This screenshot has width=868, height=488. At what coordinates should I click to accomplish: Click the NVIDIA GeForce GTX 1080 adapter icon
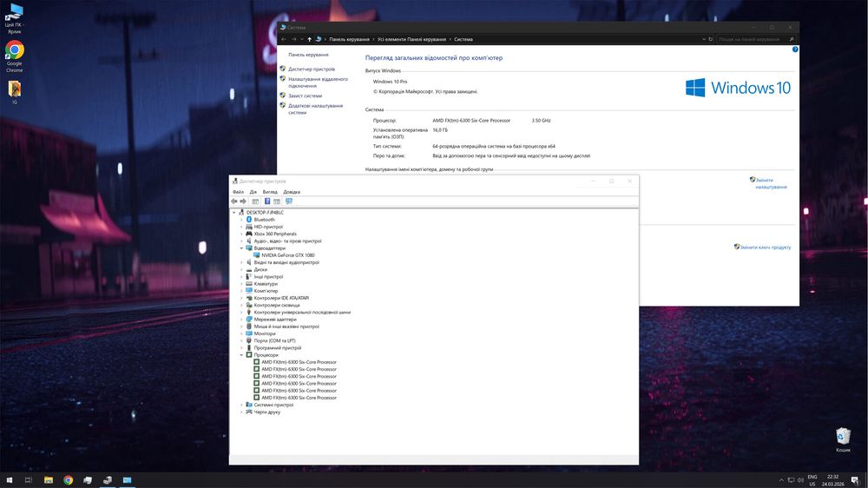pyautogui.click(x=257, y=255)
